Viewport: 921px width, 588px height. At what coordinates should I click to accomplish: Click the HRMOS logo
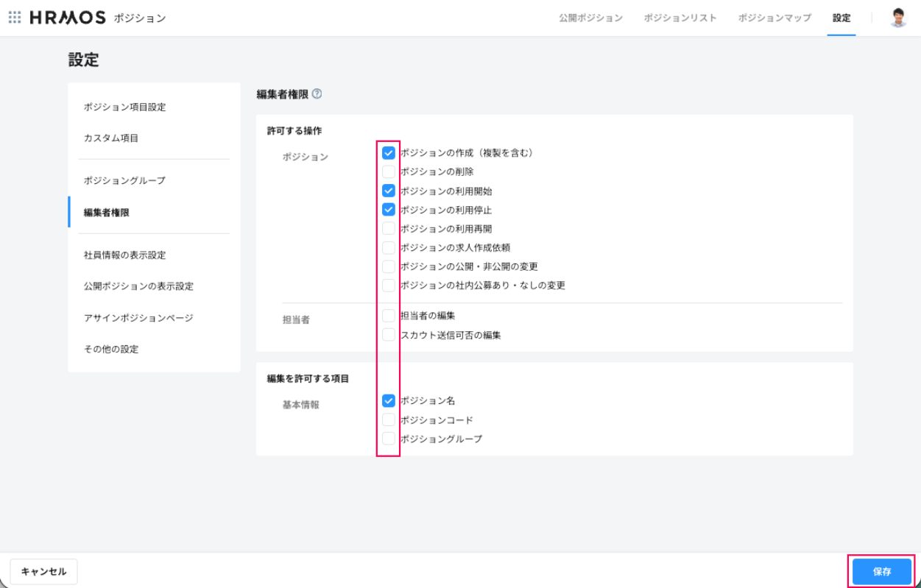[68, 18]
